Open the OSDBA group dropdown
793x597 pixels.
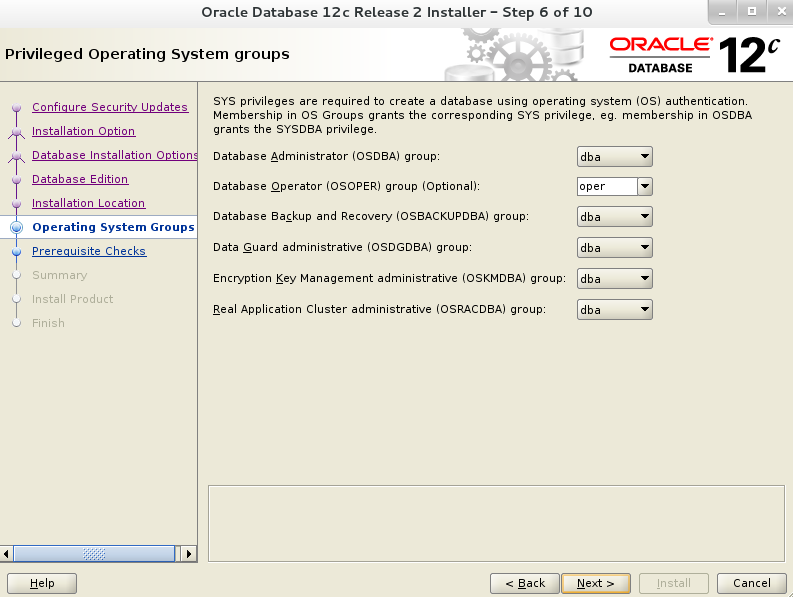tap(614, 157)
